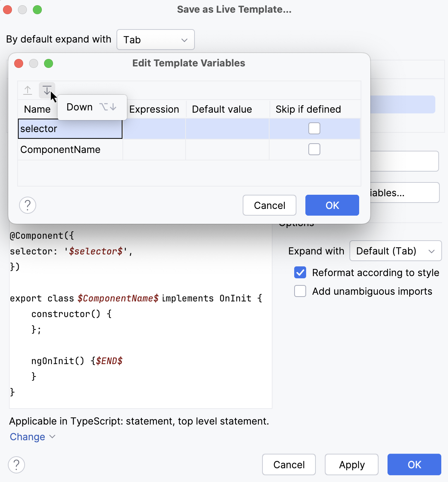Confirm Edit Template Variables with OK
The image size is (448, 482).
point(332,205)
